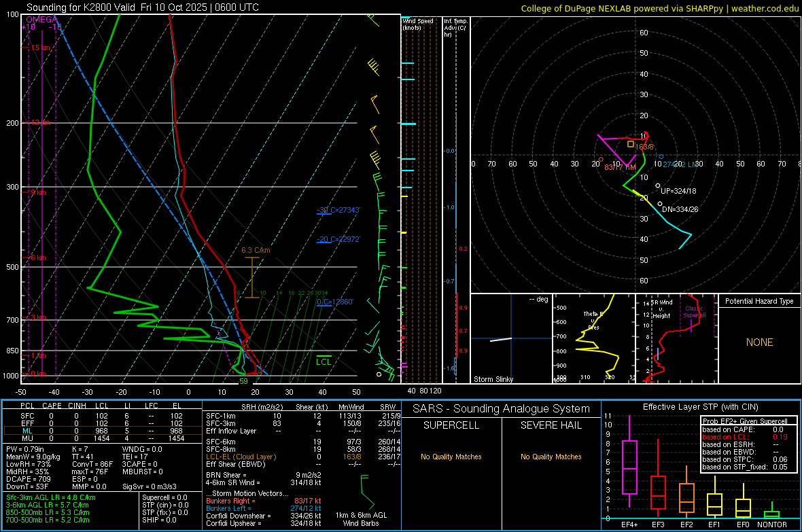Click the UP=324/18 Corfidi vector label

click(x=678, y=191)
